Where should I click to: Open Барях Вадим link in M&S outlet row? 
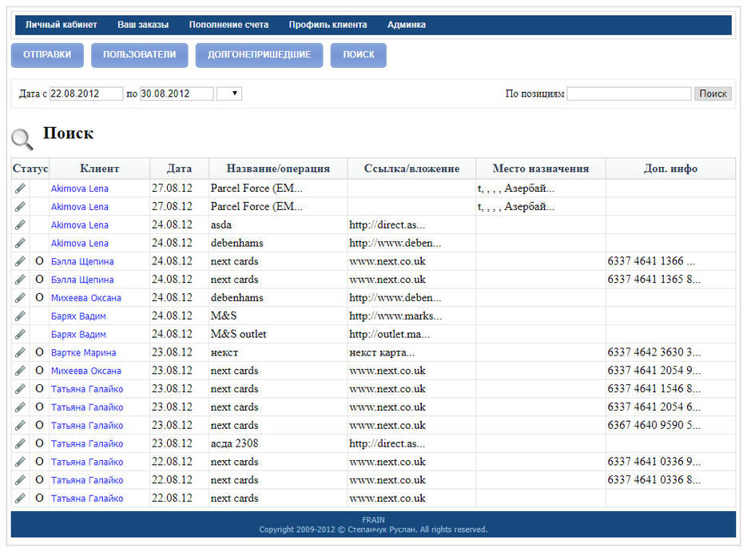[x=78, y=334]
